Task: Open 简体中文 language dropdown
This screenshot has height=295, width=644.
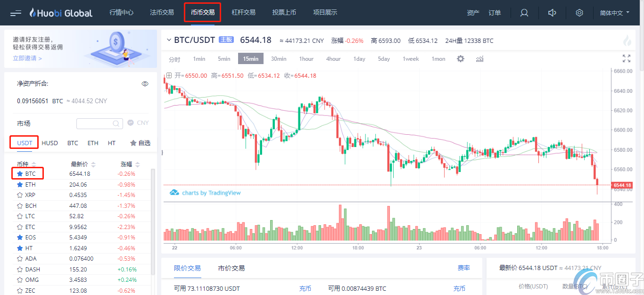Action: click(615, 13)
